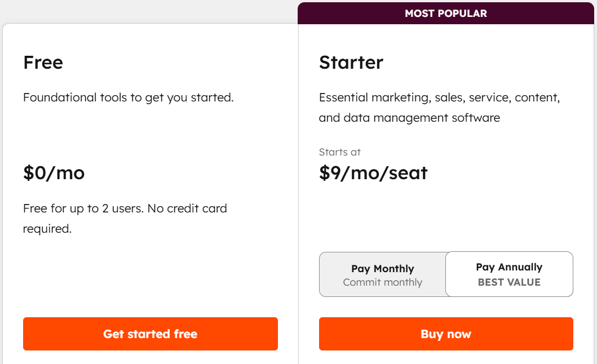Click the data management software text line
Viewport: 597px width, 364px height.
pyautogui.click(x=409, y=118)
